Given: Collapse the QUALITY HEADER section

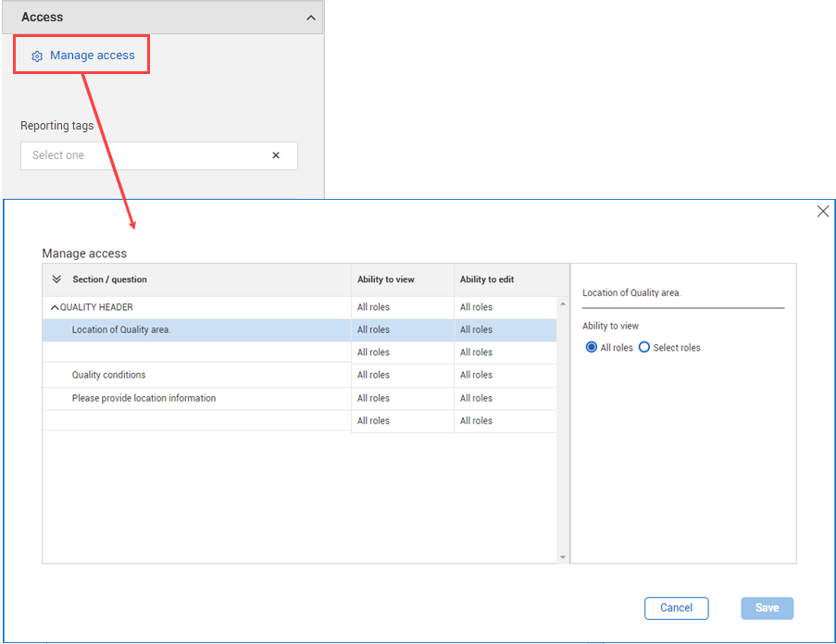Looking at the screenshot, I should click(55, 307).
